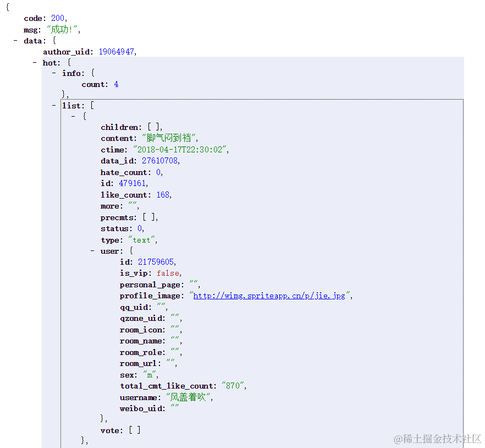485x448 pixels.
Task: Select the username value "风盖着吹"
Action: (188, 397)
